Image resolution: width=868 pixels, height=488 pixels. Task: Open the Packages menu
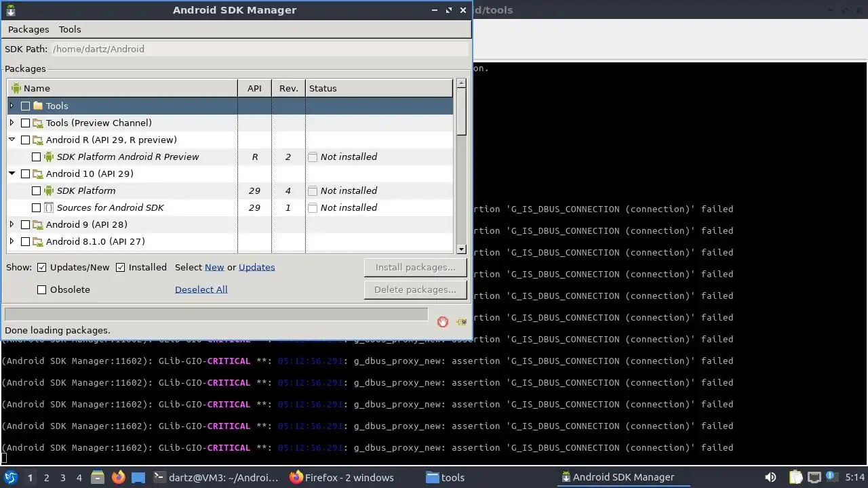(28, 29)
